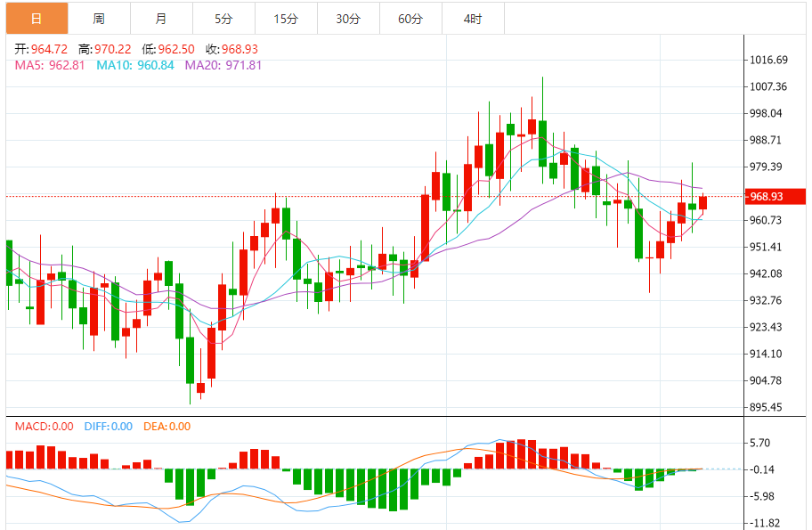Screen dimensions: 812x530
Task: Click the 5.70 MACD axis label
Action: (760, 443)
